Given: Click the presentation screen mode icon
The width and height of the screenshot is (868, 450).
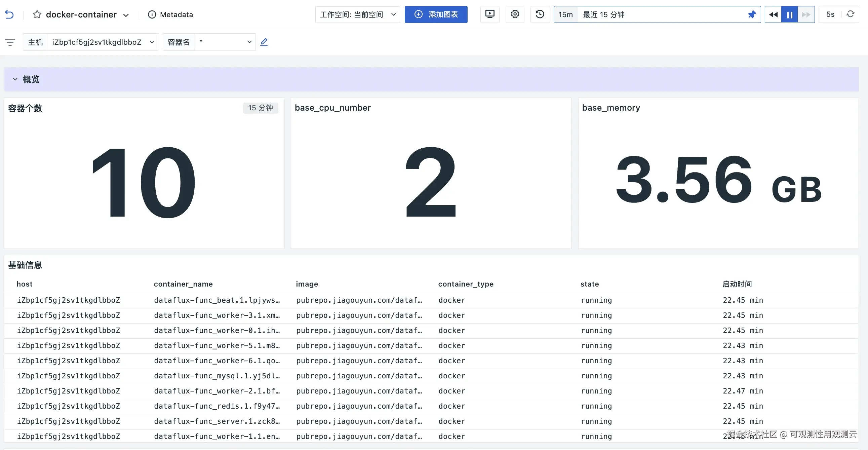Looking at the screenshot, I should tap(489, 14).
